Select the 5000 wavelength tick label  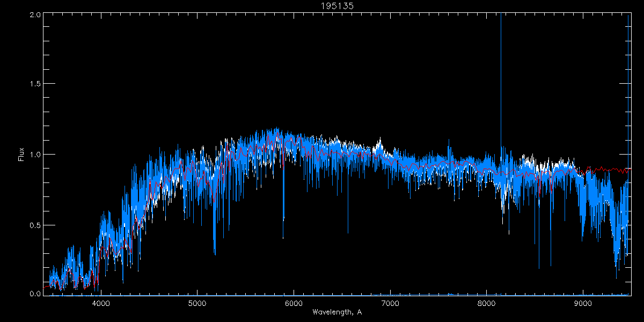tap(197, 303)
